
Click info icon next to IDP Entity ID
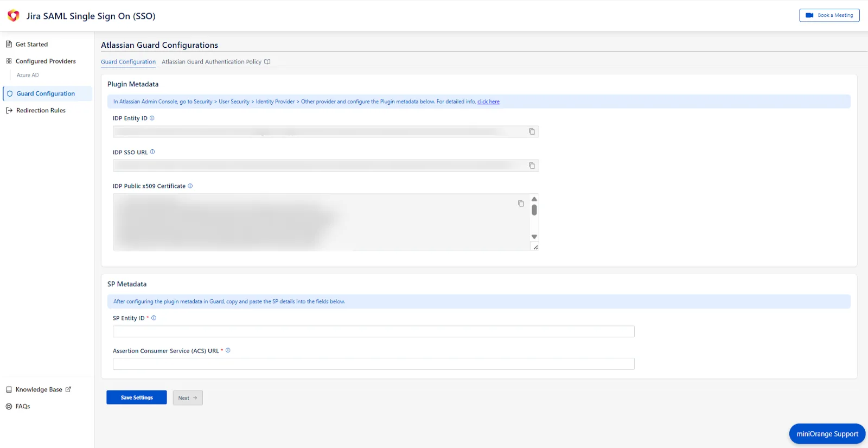point(152,118)
